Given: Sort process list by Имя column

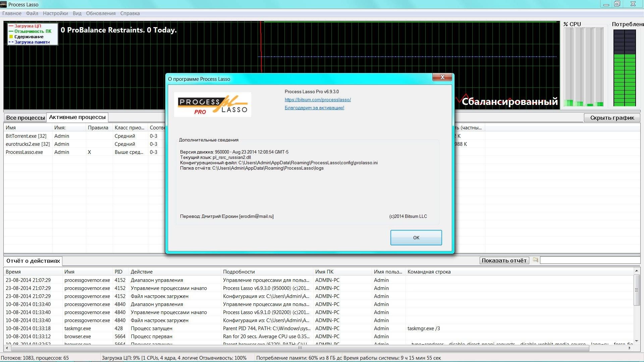Looking at the screenshot, I should pos(28,128).
